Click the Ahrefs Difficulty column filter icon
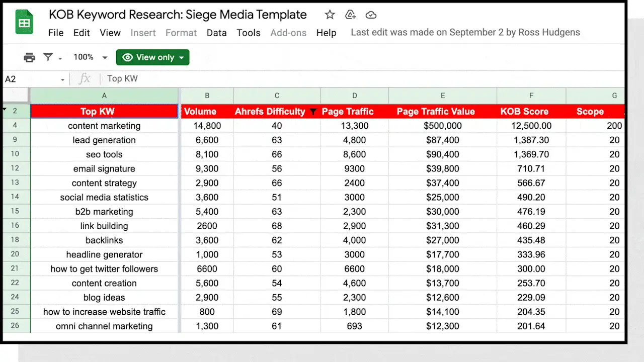Viewport: 644px width, 362px height. tap(312, 112)
